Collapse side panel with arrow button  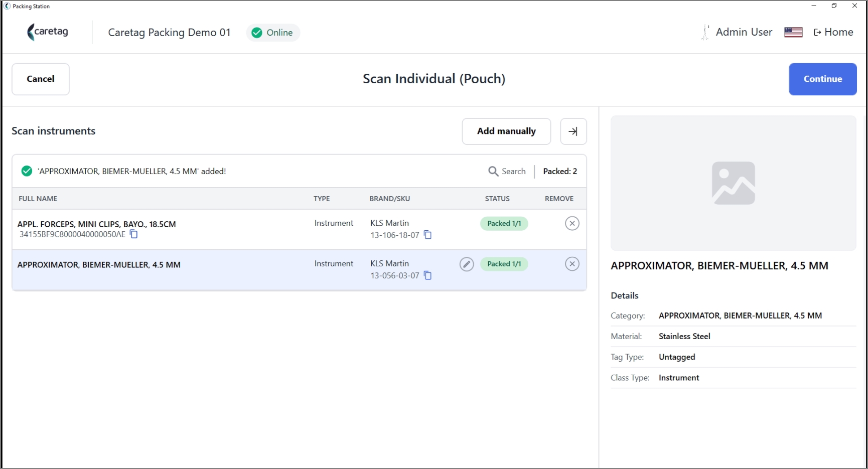pyautogui.click(x=573, y=131)
